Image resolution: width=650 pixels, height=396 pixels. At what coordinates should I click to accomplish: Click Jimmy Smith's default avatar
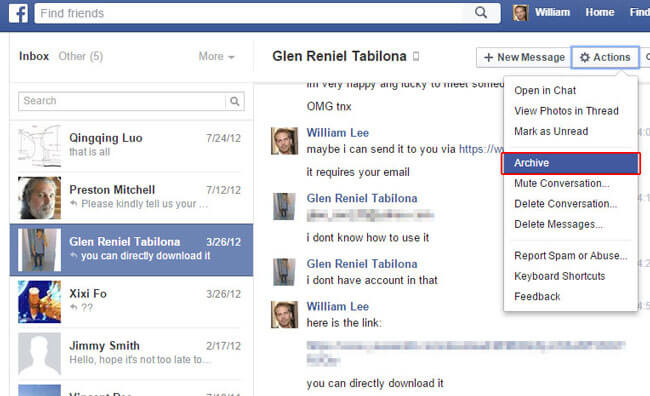[x=39, y=354]
